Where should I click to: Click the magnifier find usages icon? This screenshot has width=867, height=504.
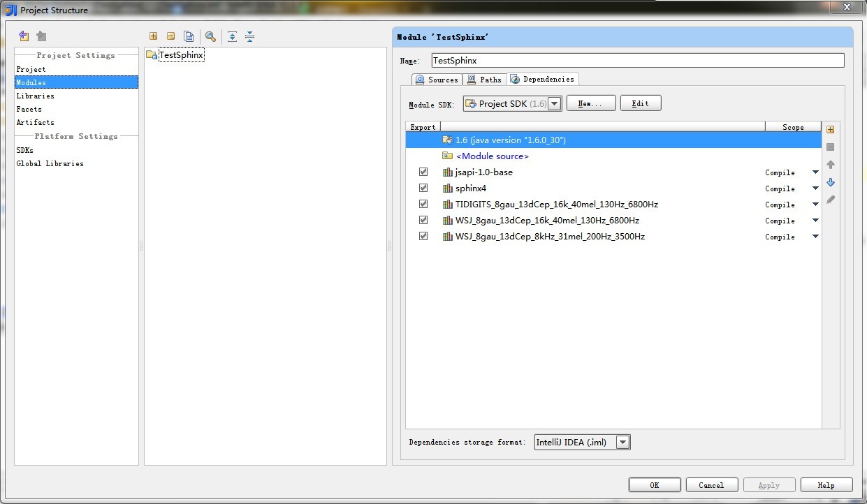[210, 36]
